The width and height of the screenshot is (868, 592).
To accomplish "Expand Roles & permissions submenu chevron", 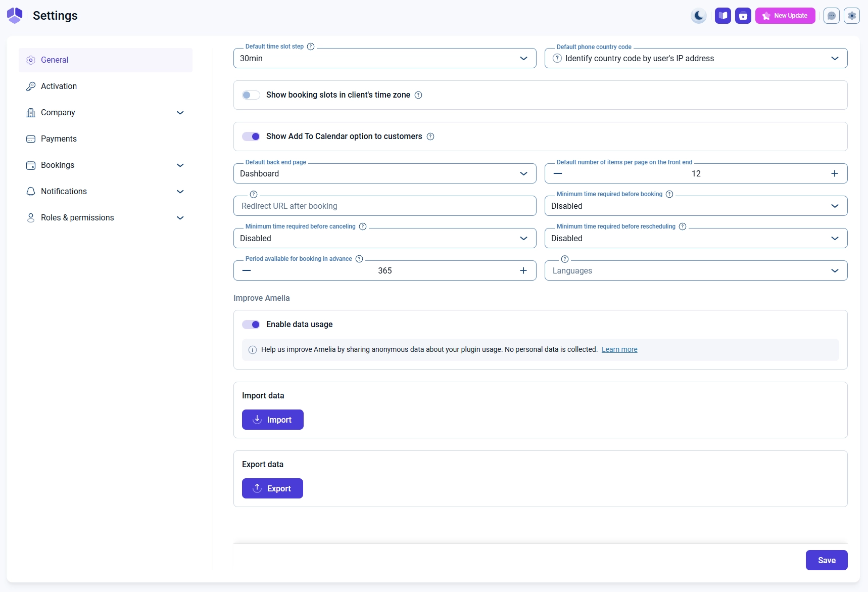I will tap(180, 218).
